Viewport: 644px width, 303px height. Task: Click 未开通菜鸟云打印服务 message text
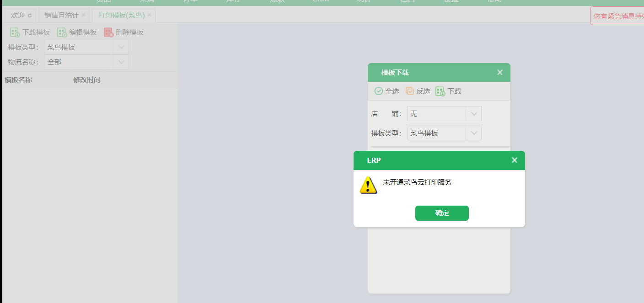417,182
